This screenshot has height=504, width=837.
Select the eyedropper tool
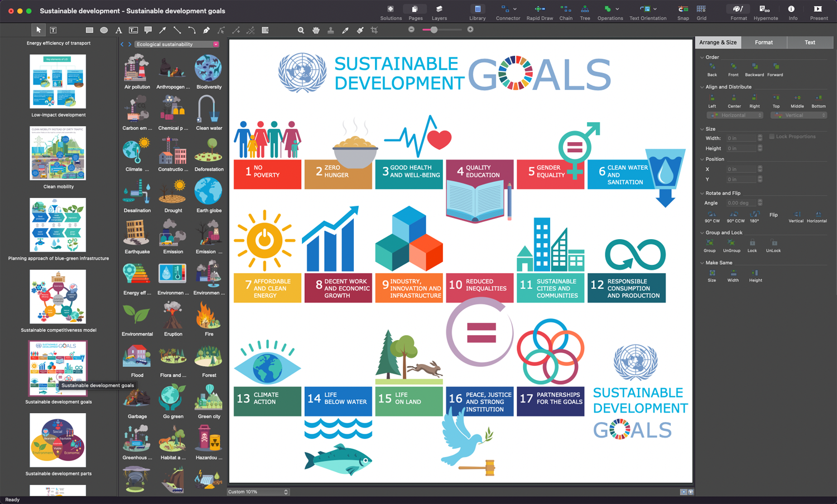[x=345, y=30]
